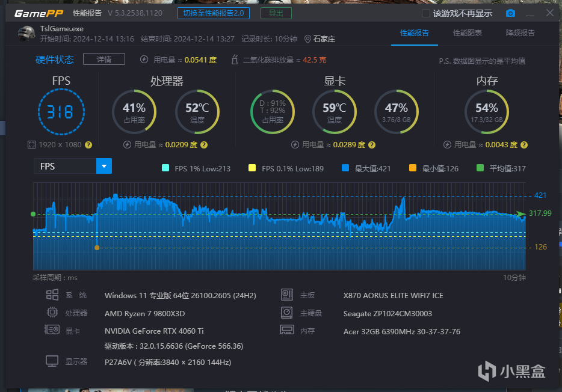Click the power icon under graphics card gauges
The image size is (562, 392).
(x=295, y=145)
